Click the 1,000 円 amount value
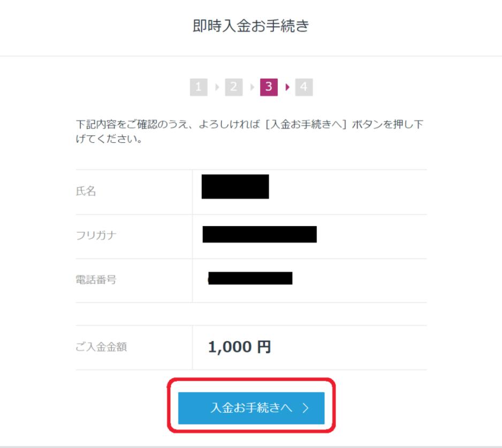The width and height of the screenshot is (502, 448). tap(239, 347)
